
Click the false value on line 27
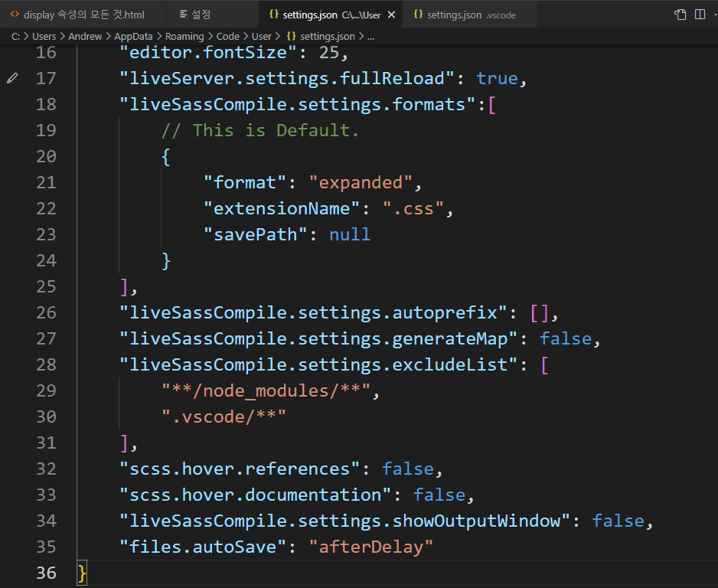(566, 339)
